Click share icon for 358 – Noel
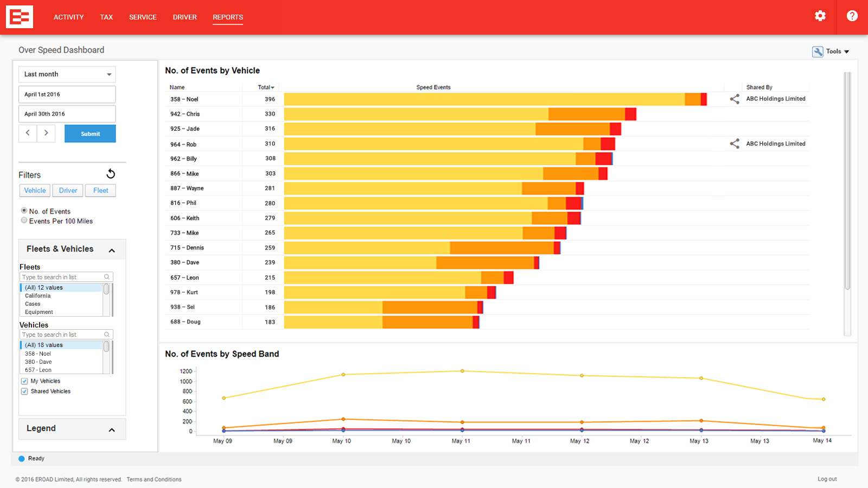This screenshot has width=868, height=488. tap(735, 99)
